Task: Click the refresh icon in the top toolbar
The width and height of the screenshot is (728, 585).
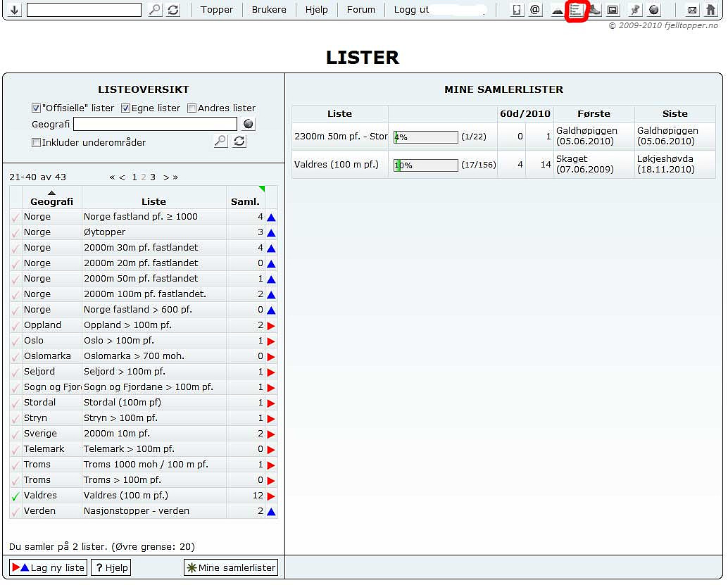Action: 173,10
